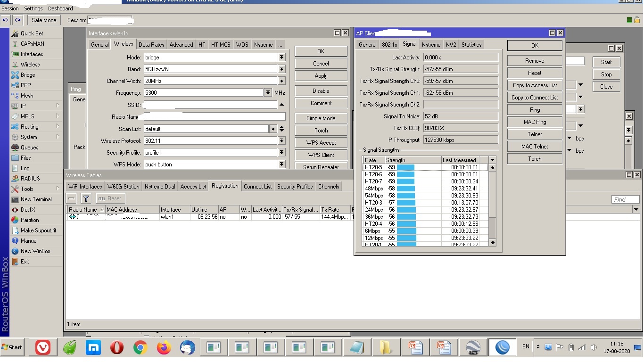
Task: Click the Frequency input field
Action: 204,93
